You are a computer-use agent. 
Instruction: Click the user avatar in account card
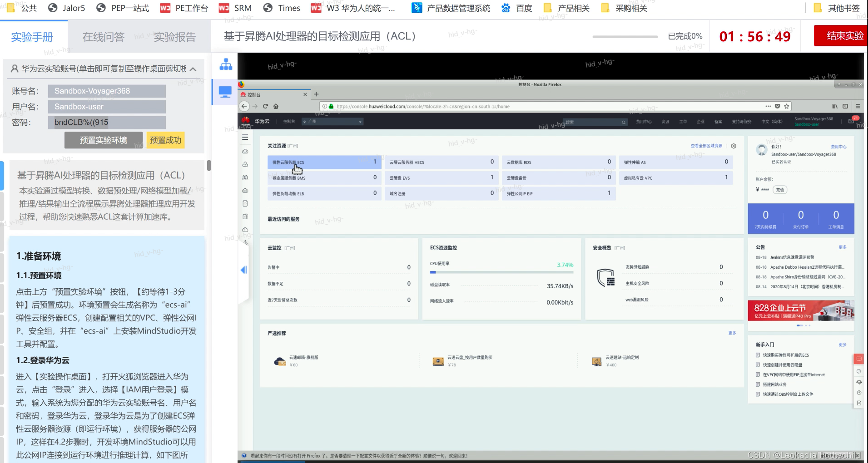point(762,150)
